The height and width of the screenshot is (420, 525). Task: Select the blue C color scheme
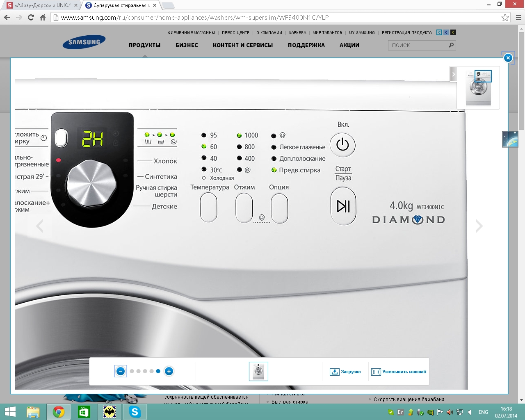446,32
